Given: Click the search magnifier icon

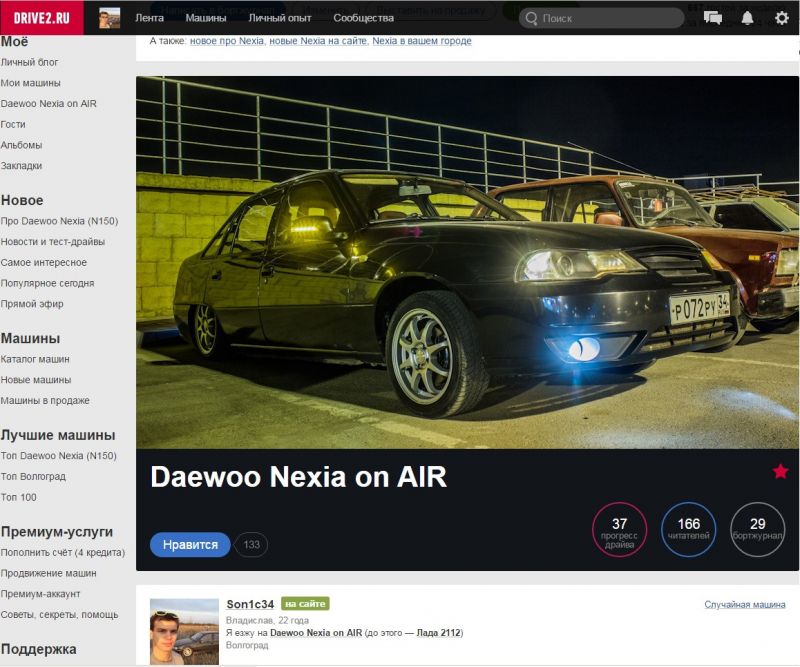Looking at the screenshot, I should click(531, 18).
